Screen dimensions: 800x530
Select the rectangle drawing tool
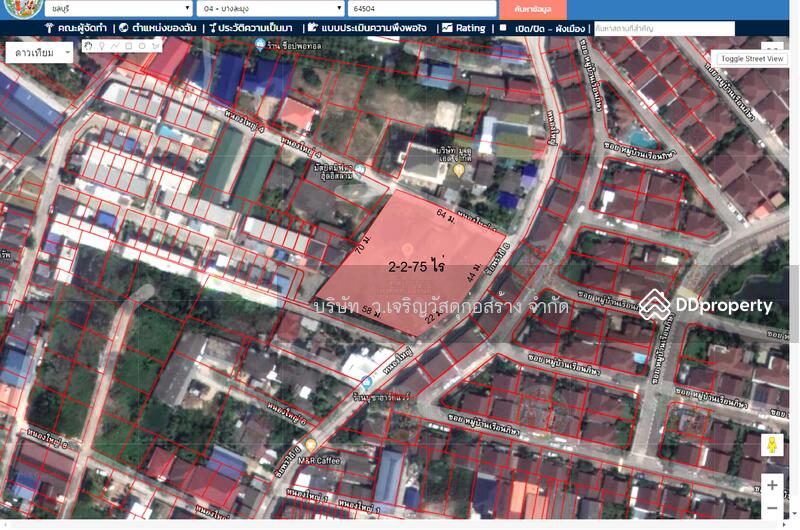tap(127, 46)
